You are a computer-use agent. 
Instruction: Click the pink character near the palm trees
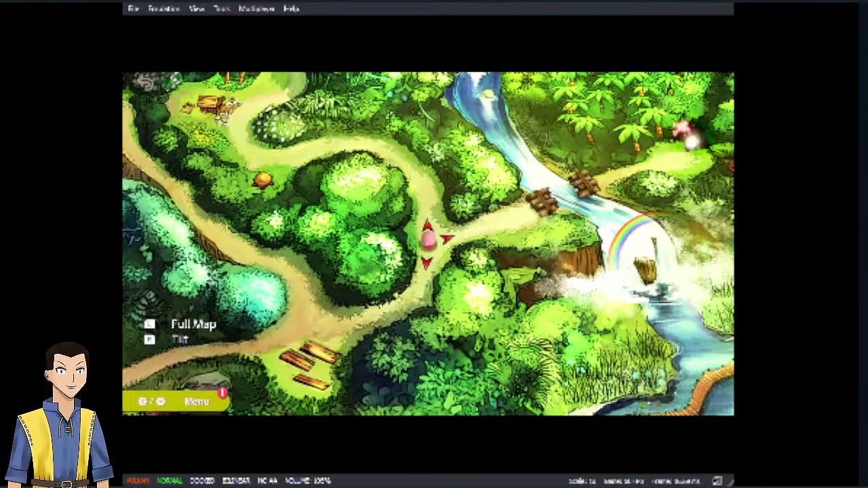(684, 130)
